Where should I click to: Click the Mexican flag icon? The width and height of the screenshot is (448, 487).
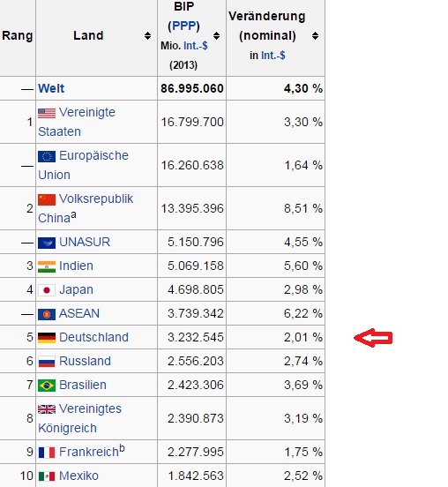[x=47, y=476]
